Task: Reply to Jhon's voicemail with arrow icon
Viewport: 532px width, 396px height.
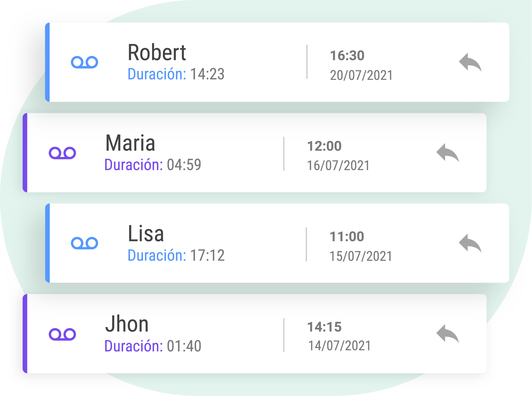Action: [x=448, y=334]
